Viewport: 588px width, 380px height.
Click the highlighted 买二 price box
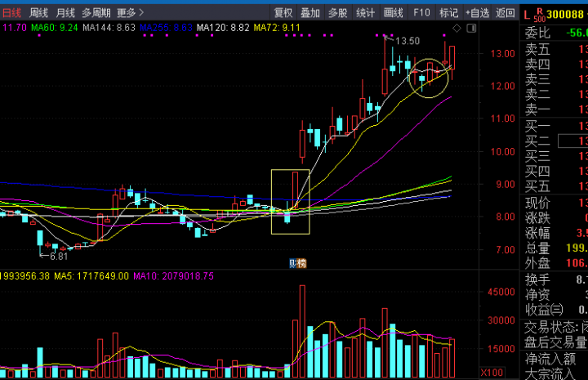(x=573, y=141)
